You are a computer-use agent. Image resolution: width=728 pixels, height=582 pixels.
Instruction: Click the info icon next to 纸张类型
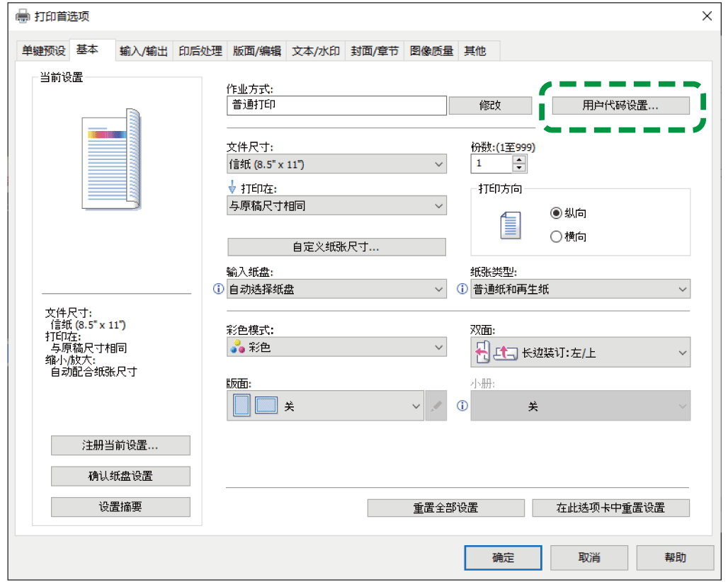[462, 289]
